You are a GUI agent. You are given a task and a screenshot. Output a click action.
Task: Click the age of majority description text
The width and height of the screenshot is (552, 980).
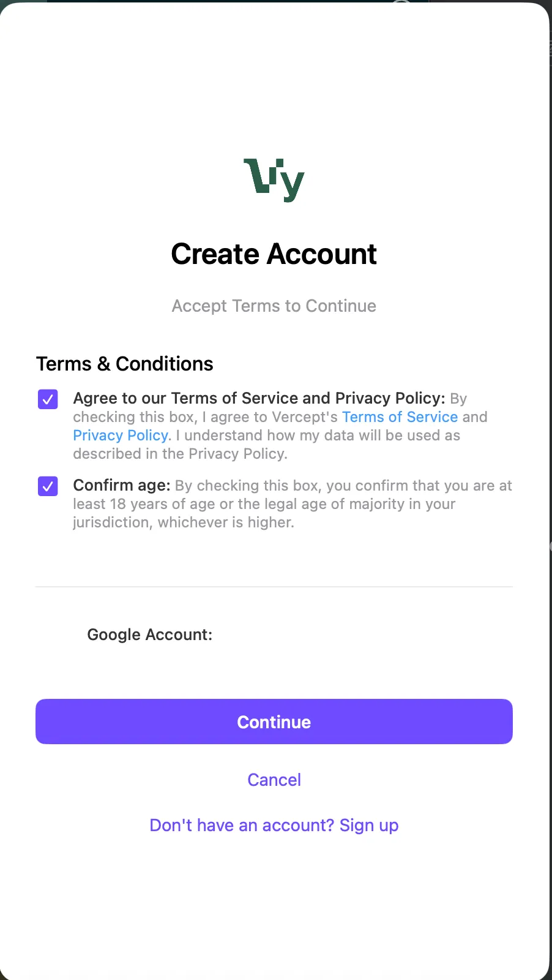point(293,503)
